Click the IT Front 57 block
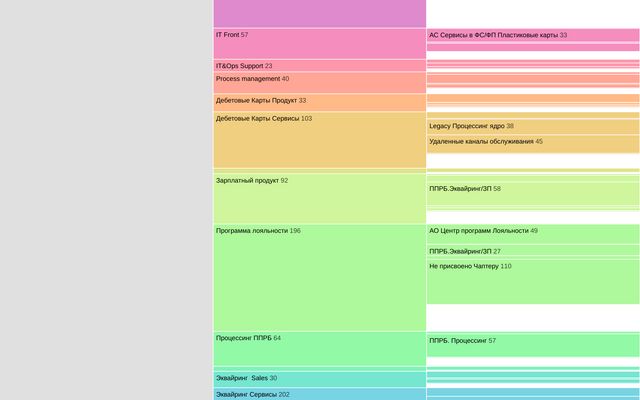 tap(319, 43)
